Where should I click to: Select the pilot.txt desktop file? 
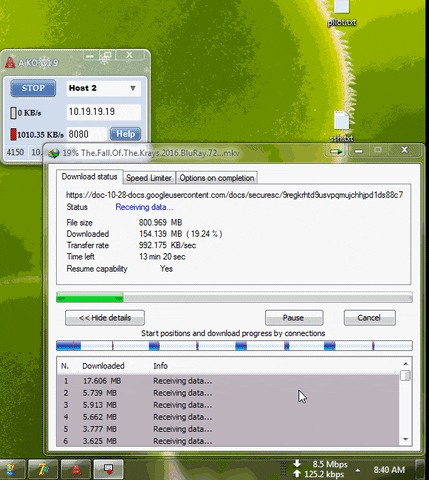pyautogui.click(x=342, y=13)
